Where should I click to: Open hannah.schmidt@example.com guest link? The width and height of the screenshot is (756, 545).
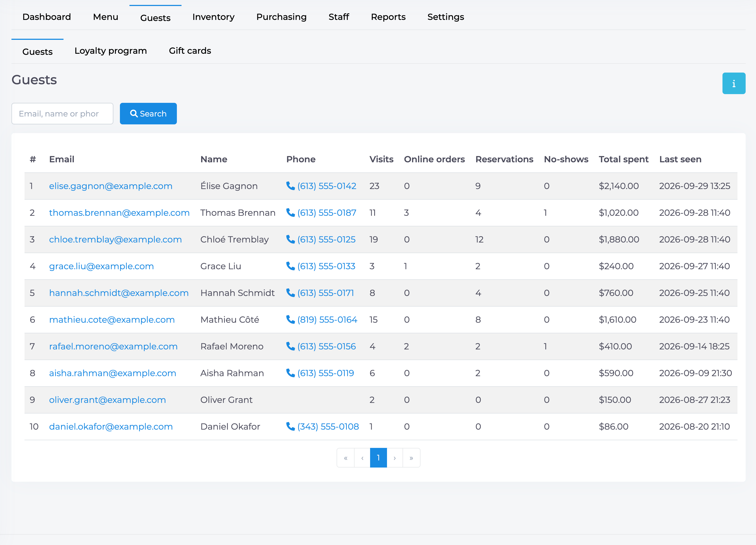pyautogui.click(x=119, y=292)
